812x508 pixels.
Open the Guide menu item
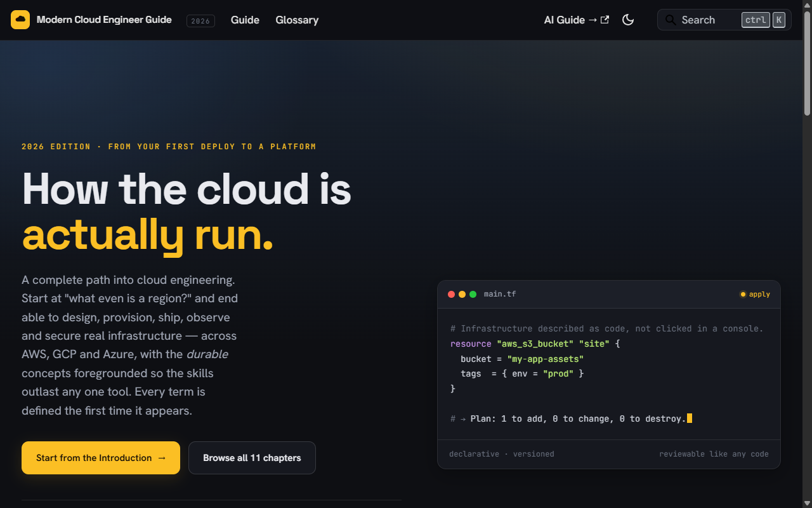coord(245,20)
